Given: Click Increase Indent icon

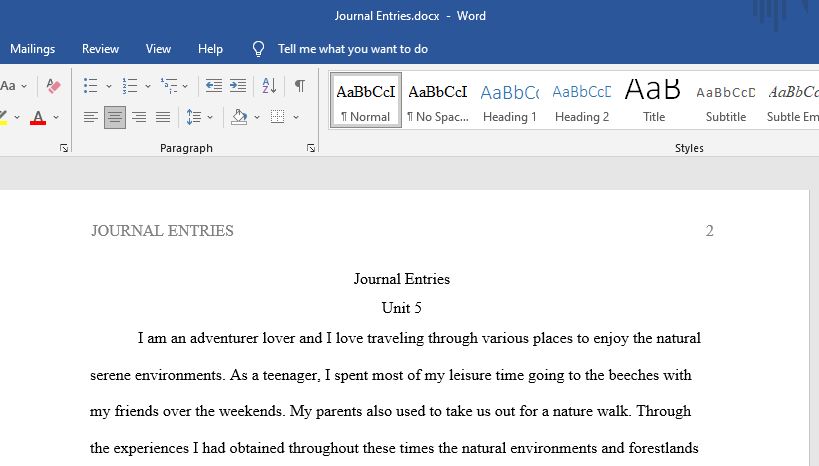Looking at the screenshot, I should [x=238, y=86].
